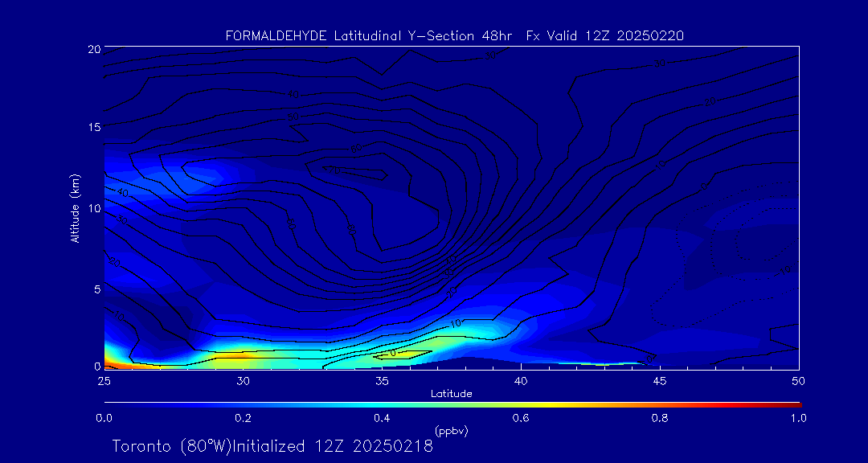The image size is (868, 463).
Task: Select the altitude axis tick label 20
Action: tap(93, 49)
